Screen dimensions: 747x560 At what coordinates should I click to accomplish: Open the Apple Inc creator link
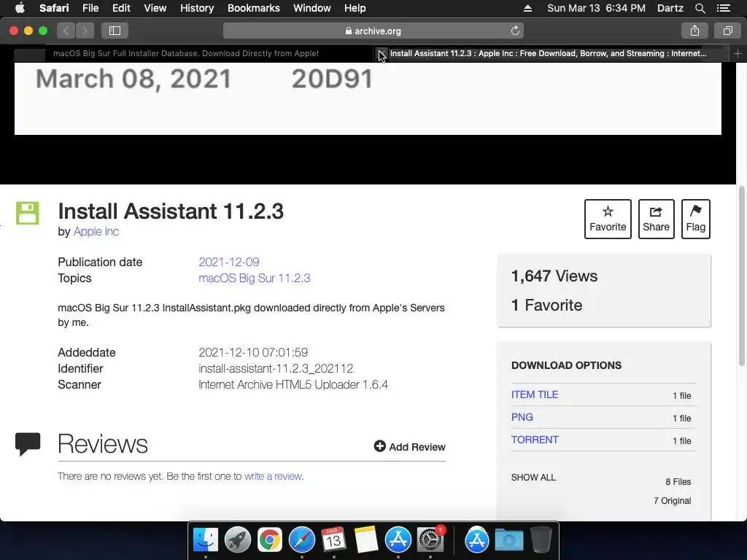(96, 231)
